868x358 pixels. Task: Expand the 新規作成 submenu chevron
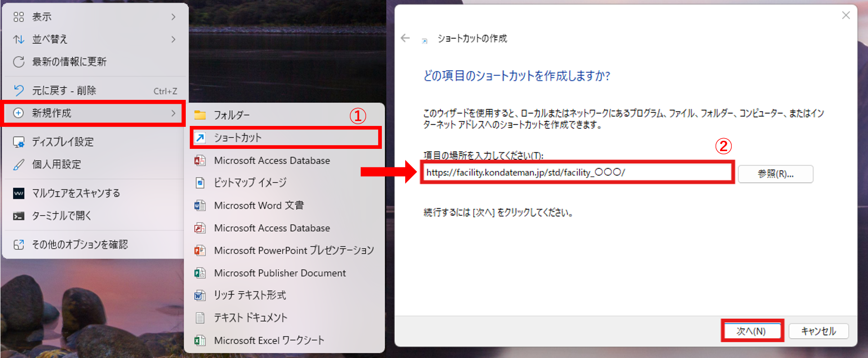pyautogui.click(x=174, y=113)
